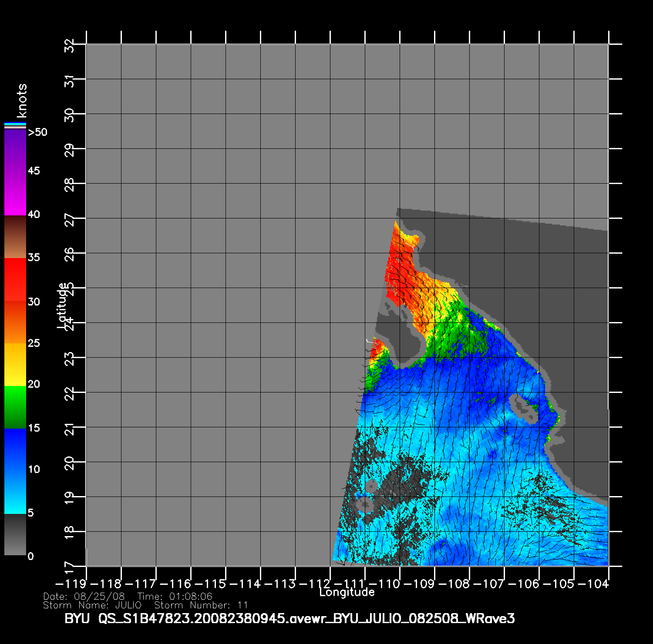Viewport: 653px width, 644px height.
Task: Click the 'Storm Name: JULIO' text
Action: coord(92,605)
